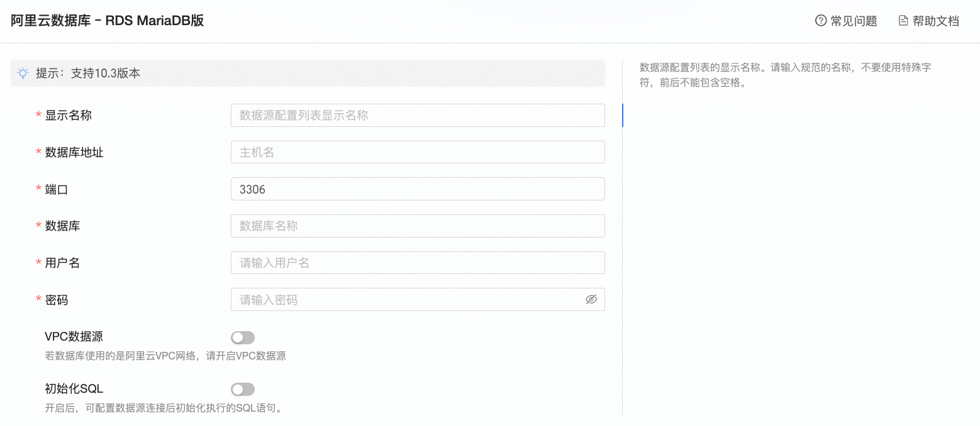Click the lightbulb tip icon

[23, 73]
